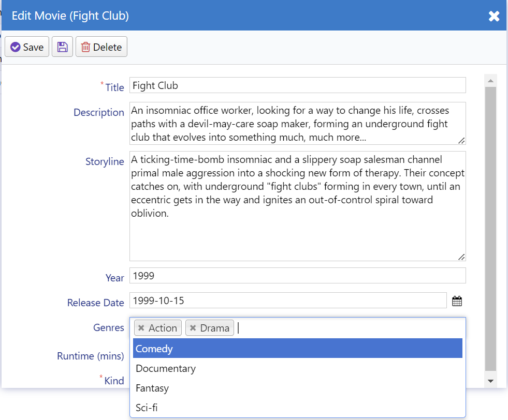Image resolution: width=508 pixels, height=420 pixels.
Task: Click the Release Date label
Action: click(x=96, y=303)
